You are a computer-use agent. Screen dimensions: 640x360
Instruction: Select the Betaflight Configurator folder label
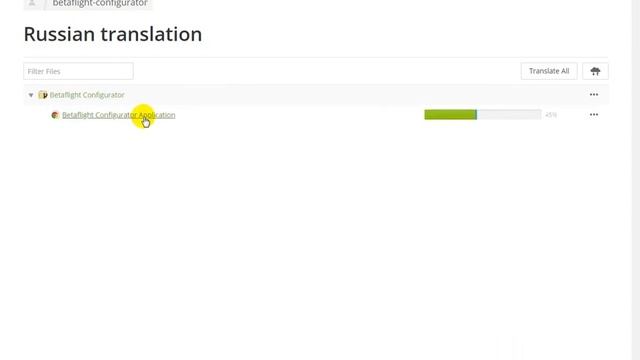[87, 95]
